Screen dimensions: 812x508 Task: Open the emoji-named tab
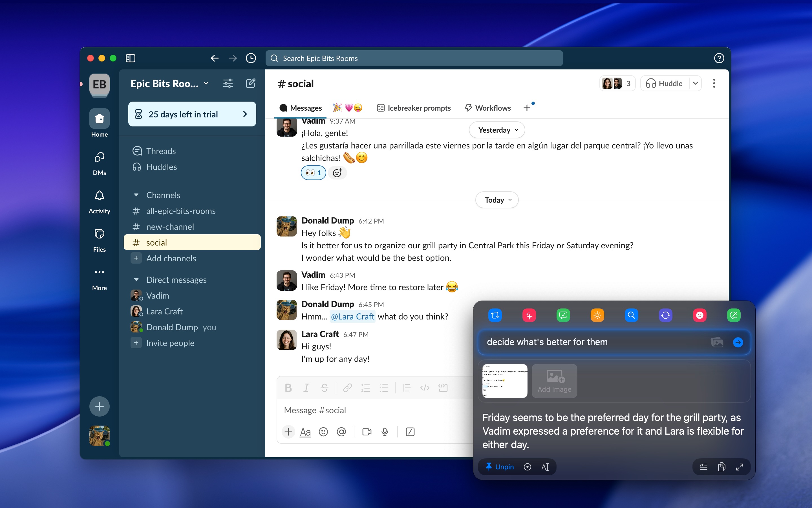coord(348,108)
